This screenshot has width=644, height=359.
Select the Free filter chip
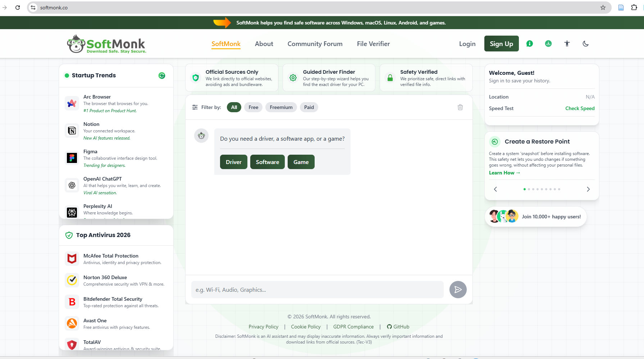point(253,107)
